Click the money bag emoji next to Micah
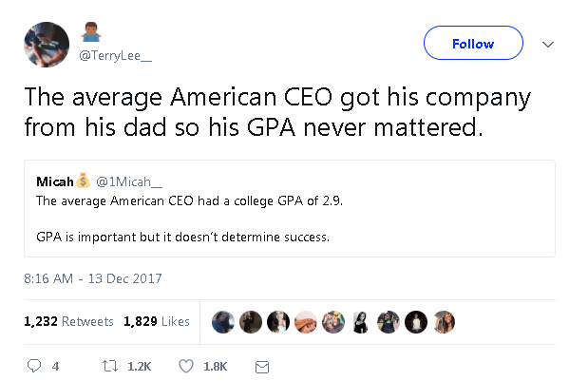The width and height of the screenshot is (588, 381). coord(84,180)
